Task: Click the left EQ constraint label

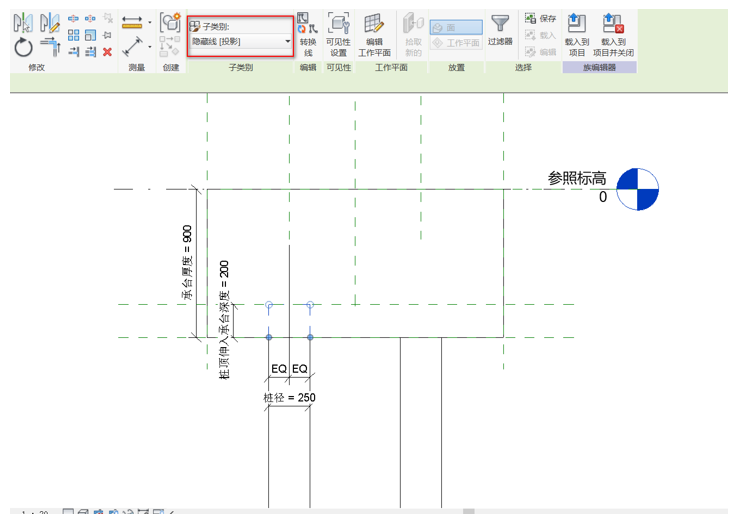Action: click(279, 369)
